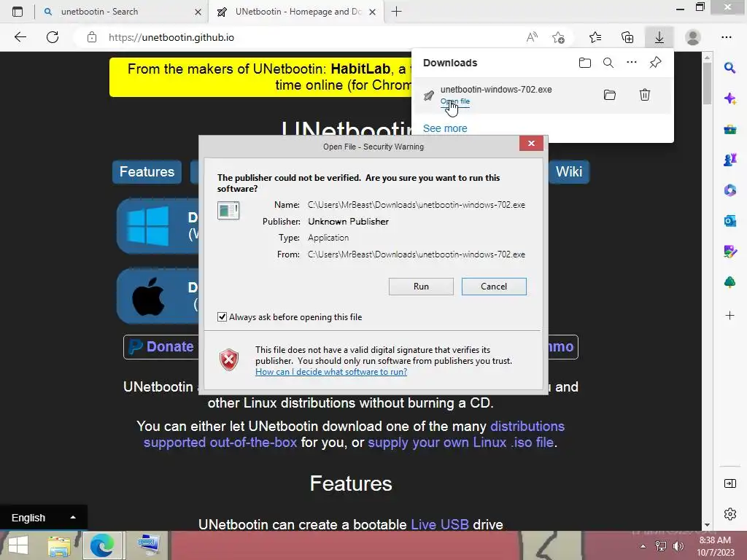
Task: Cancel the Open File security warning
Action: pos(494,286)
